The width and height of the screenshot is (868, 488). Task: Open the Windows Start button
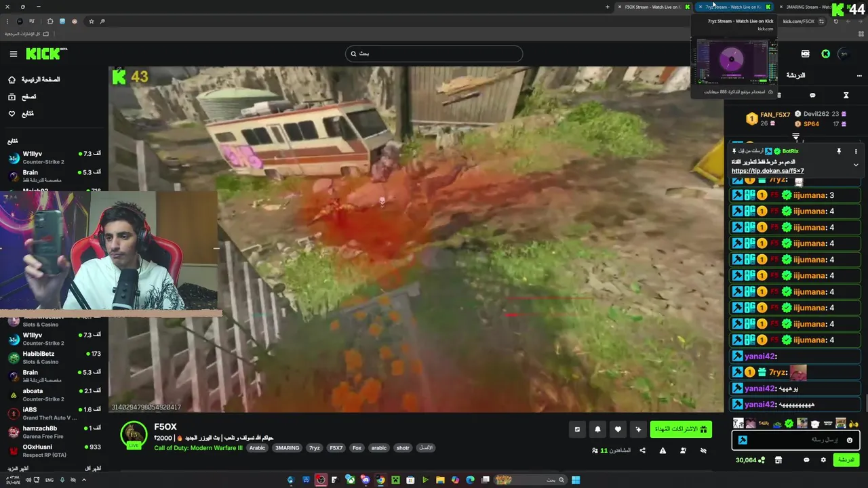pos(576,480)
